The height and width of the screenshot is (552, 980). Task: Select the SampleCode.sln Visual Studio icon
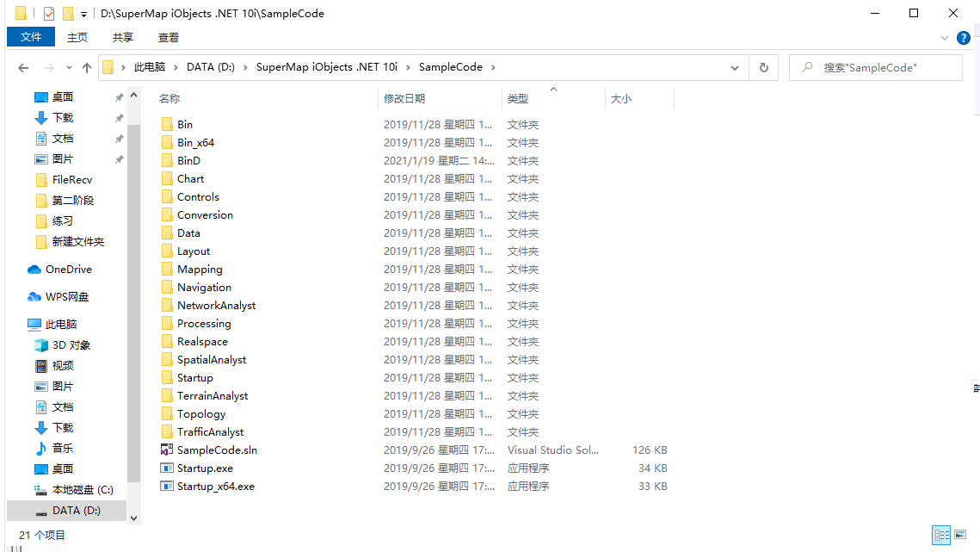[167, 450]
